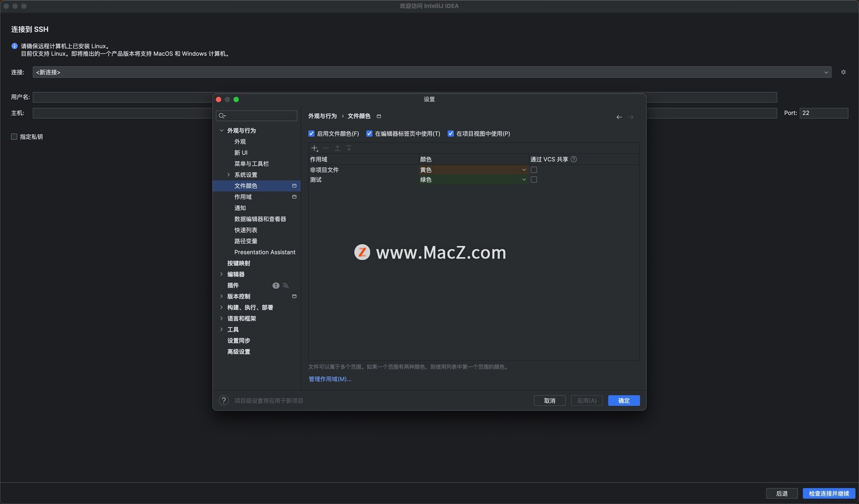
Task: Click the 颜色 column header
Action: click(473, 159)
